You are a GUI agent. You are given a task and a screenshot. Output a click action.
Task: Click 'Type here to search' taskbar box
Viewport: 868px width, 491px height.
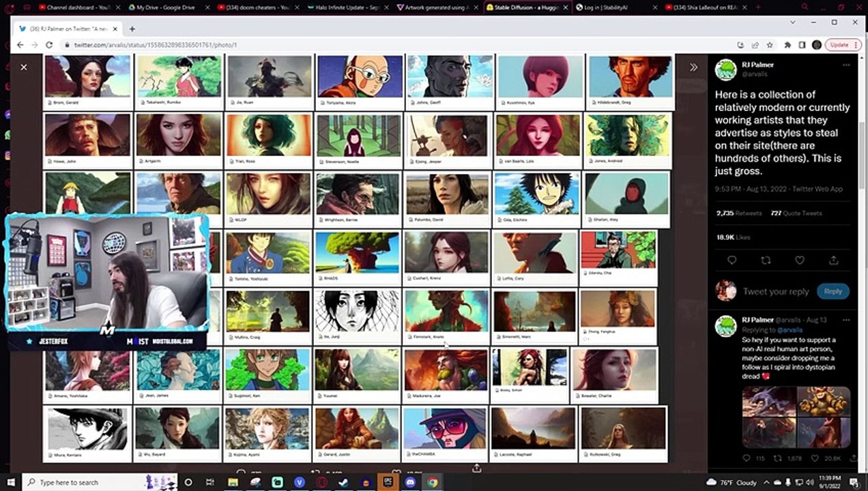tap(100, 482)
